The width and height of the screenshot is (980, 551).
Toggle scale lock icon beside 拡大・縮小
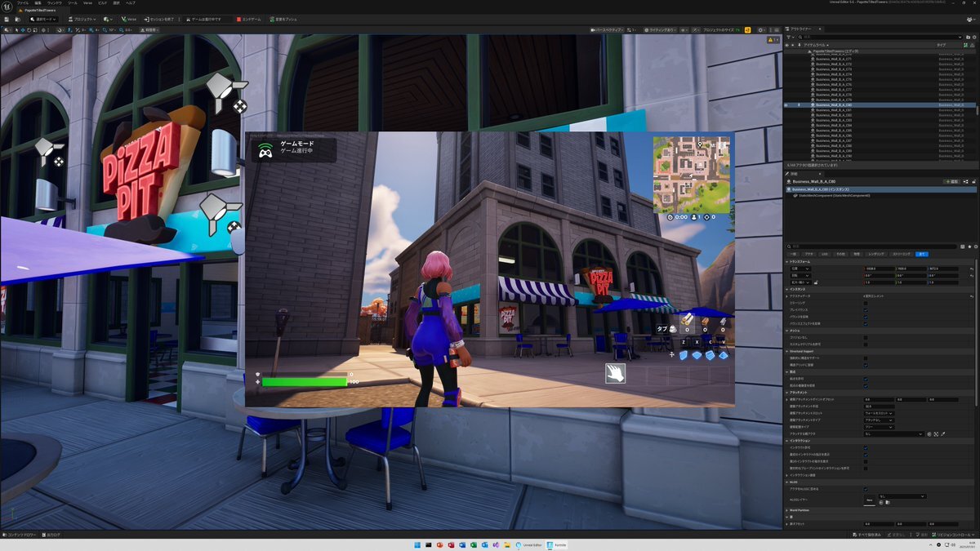click(x=817, y=282)
